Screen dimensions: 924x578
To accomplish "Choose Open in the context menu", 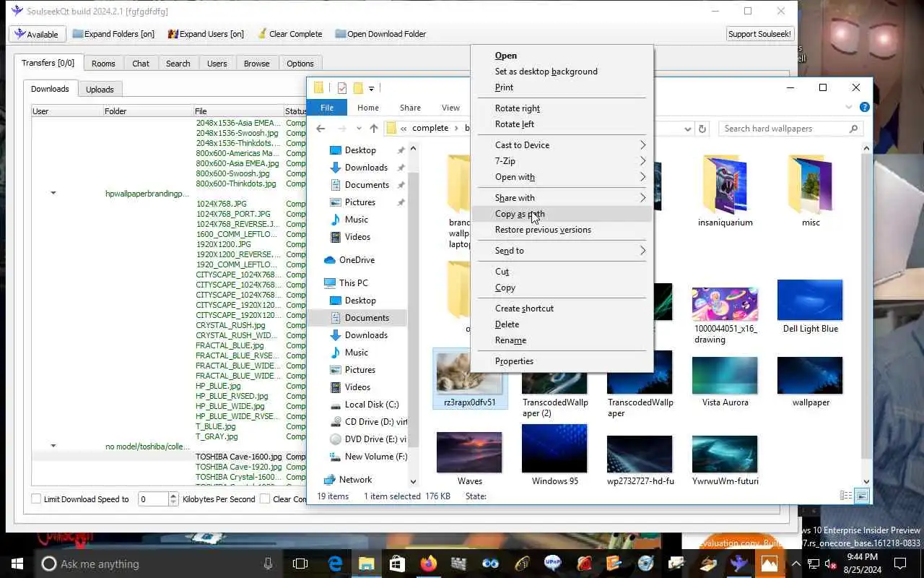I will (562, 56).
